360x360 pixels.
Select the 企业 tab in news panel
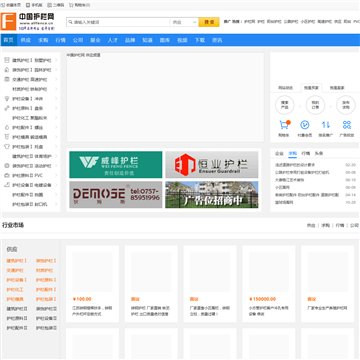coord(279,154)
